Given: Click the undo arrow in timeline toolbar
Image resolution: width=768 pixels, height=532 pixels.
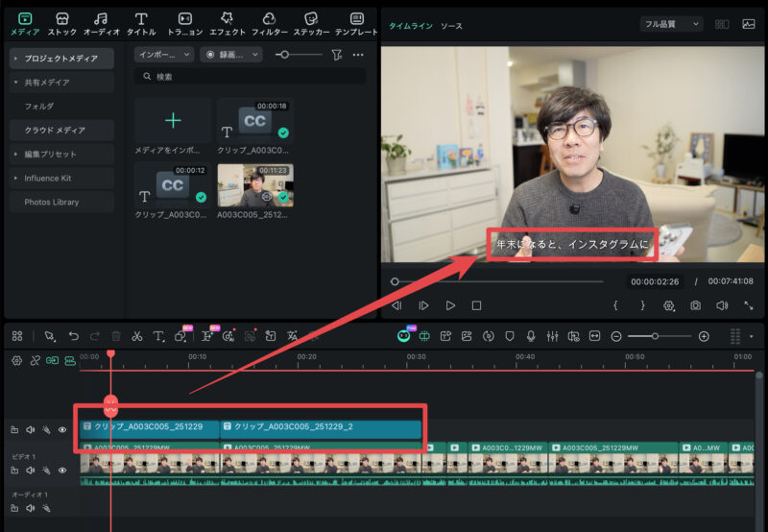Looking at the screenshot, I should pos(73,336).
